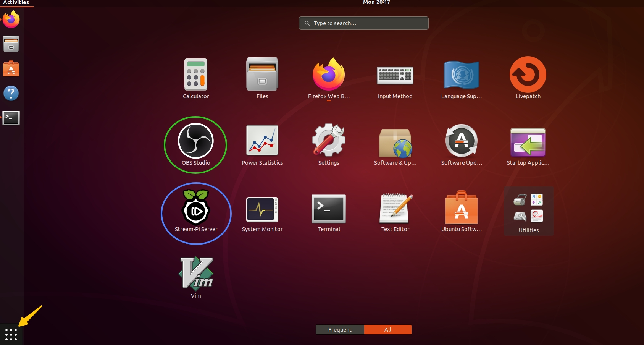This screenshot has height=345, width=644.
Task: Open the Livepatch app
Action: pyautogui.click(x=528, y=79)
